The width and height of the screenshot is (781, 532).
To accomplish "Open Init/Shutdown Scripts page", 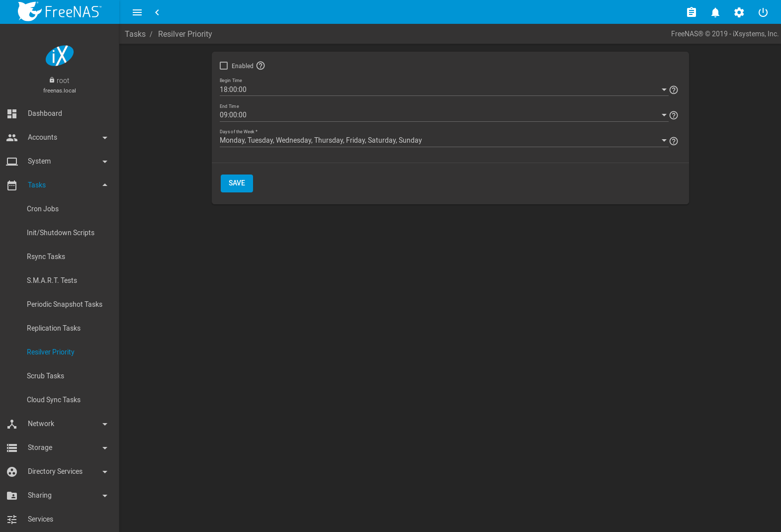I will coord(61,233).
